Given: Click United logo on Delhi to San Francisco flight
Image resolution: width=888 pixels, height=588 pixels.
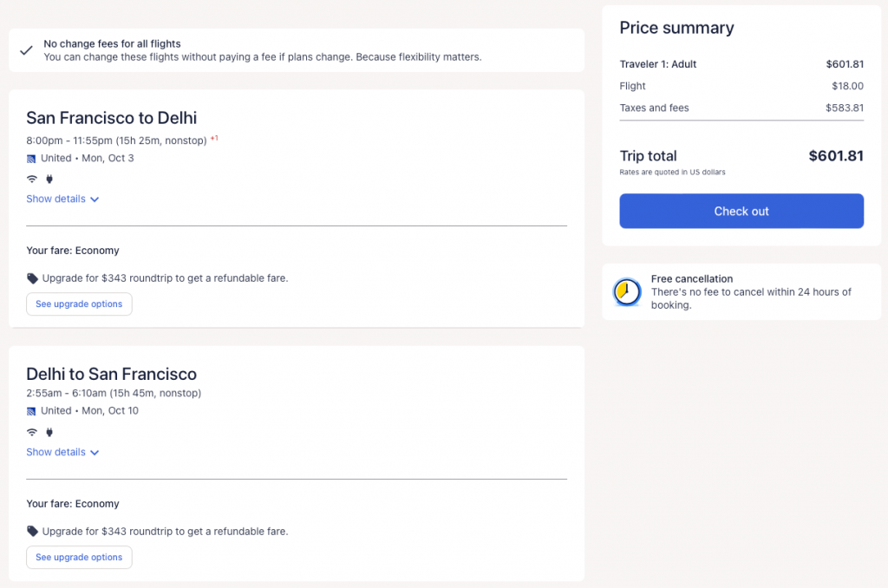Looking at the screenshot, I should coord(31,411).
